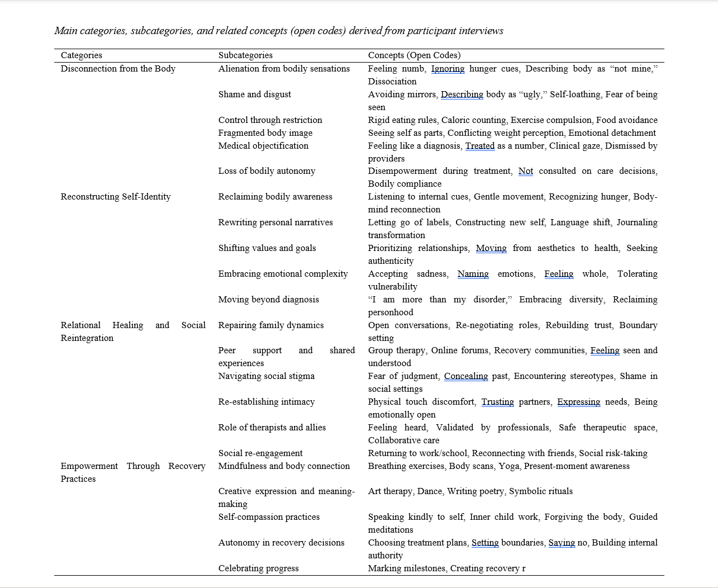Click the underlined word "Ignoring" before hunger cues
718x588 pixels.
point(448,69)
